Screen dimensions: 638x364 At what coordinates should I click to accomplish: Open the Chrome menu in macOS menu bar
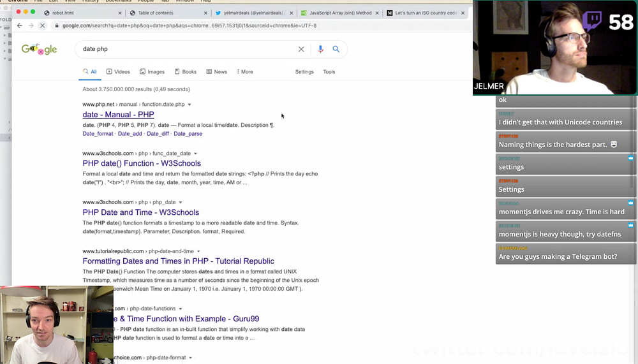tap(18, 1)
